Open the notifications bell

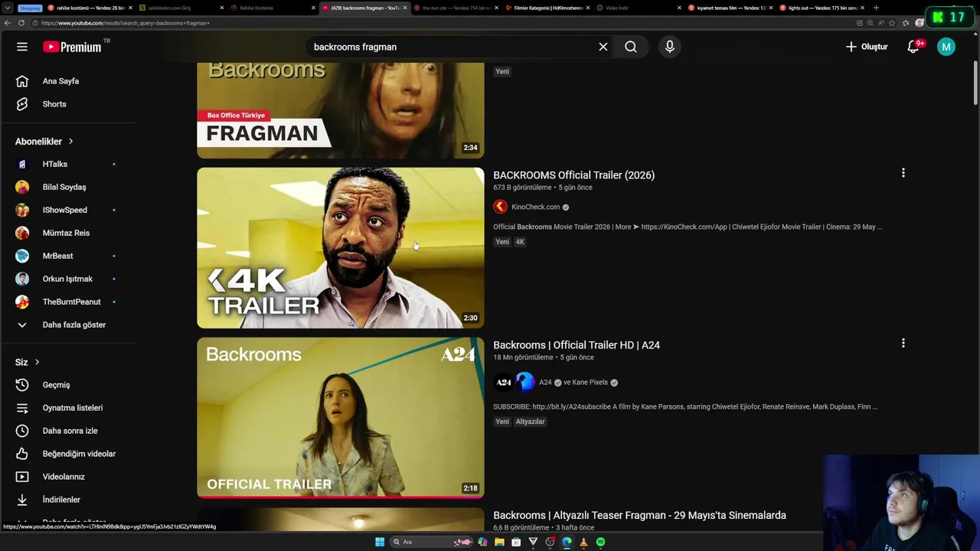[x=913, y=47]
